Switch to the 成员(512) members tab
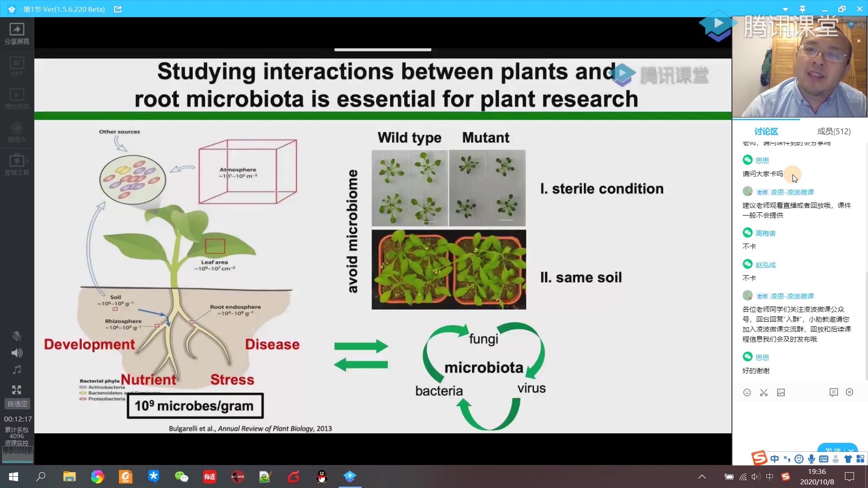The width and height of the screenshot is (868, 488). [x=834, y=131]
